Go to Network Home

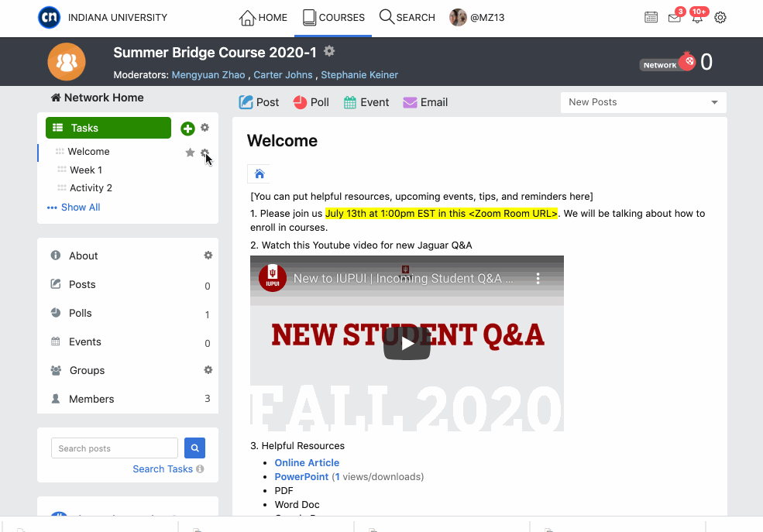coord(98,98)
